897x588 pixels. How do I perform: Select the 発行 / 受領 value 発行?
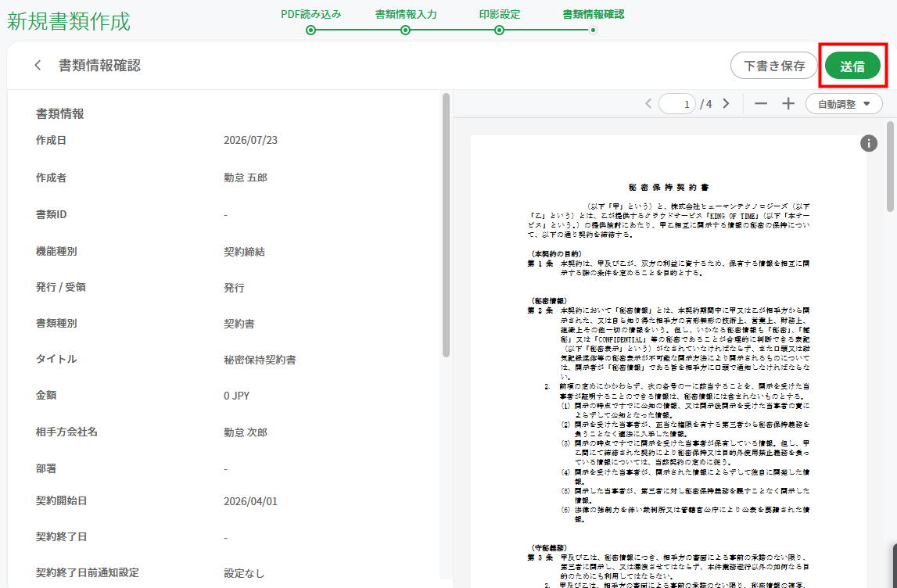click(234, 288)
